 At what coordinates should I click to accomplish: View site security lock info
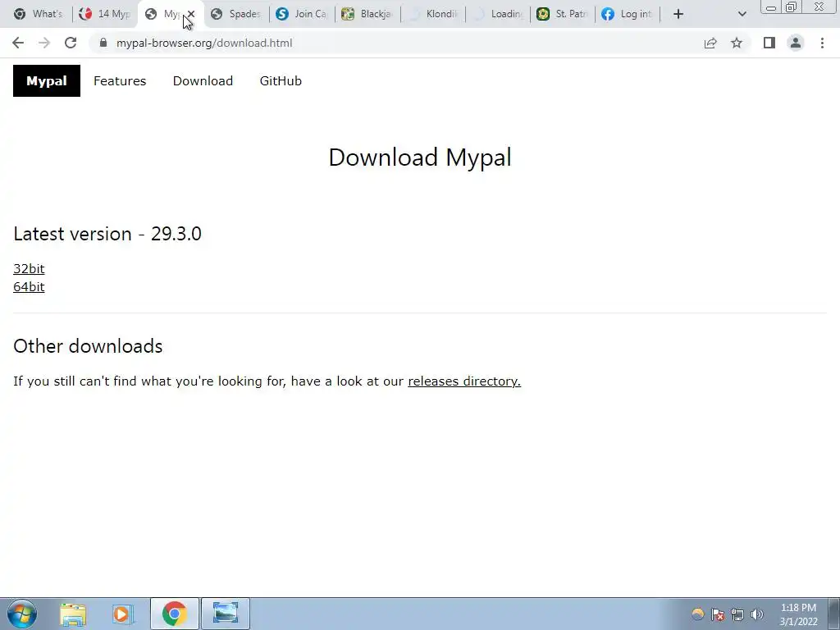pyautogui.click(x=103, y=43)
